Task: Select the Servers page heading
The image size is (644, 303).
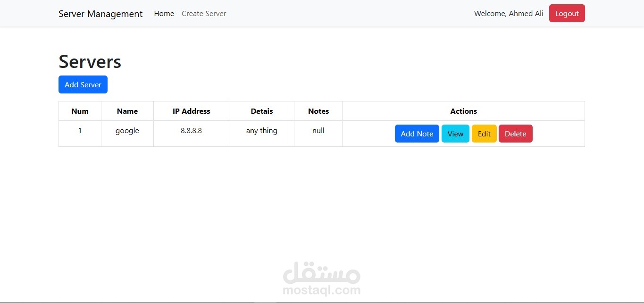Action: coord(90,61)
